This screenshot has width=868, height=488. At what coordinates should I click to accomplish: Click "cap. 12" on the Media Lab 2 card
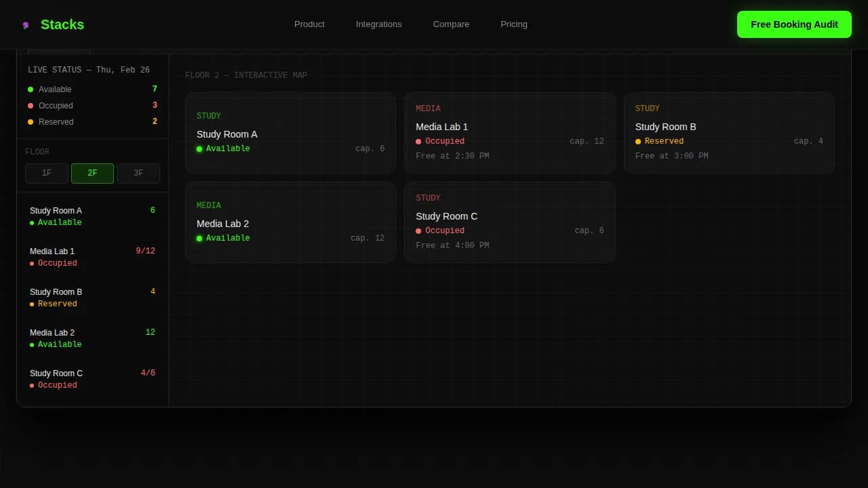pyautogui.click(x=368, y=238)
